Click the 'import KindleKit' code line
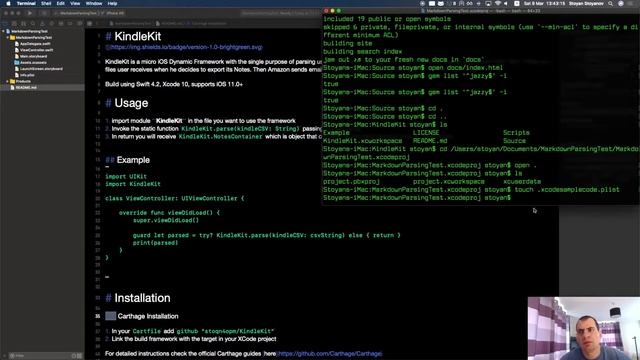This screenshot has height=360, width=640. [133, 184]
